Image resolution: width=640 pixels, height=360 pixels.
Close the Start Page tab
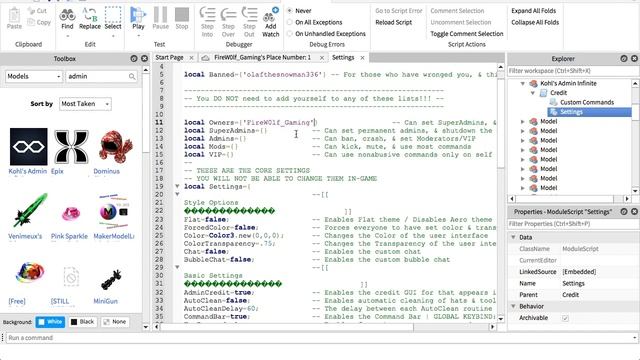click(191, 58)
